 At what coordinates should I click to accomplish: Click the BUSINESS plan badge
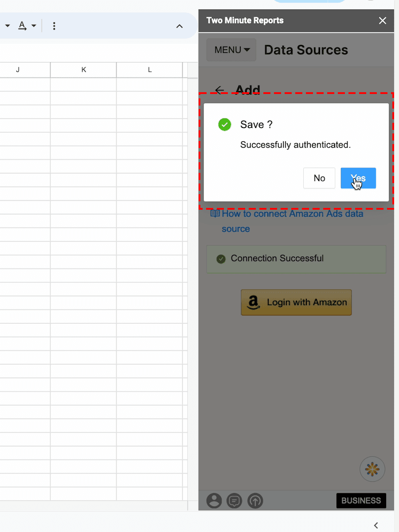pos(361,501)
